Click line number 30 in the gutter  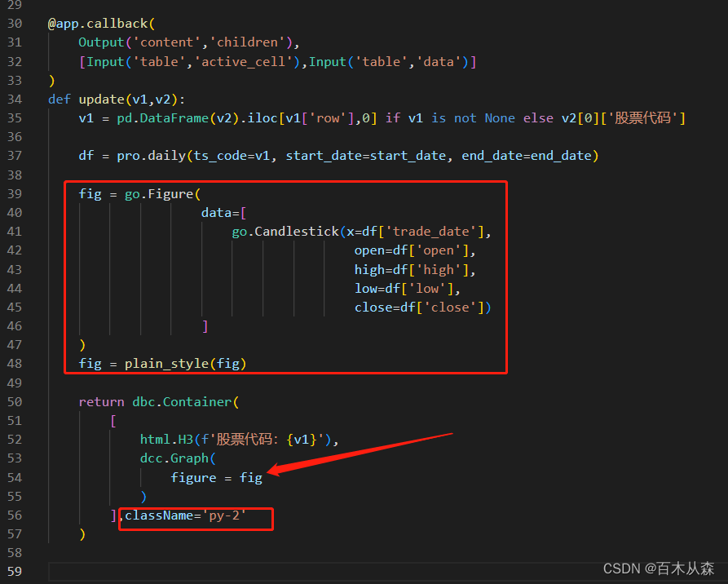pos(15,23)
